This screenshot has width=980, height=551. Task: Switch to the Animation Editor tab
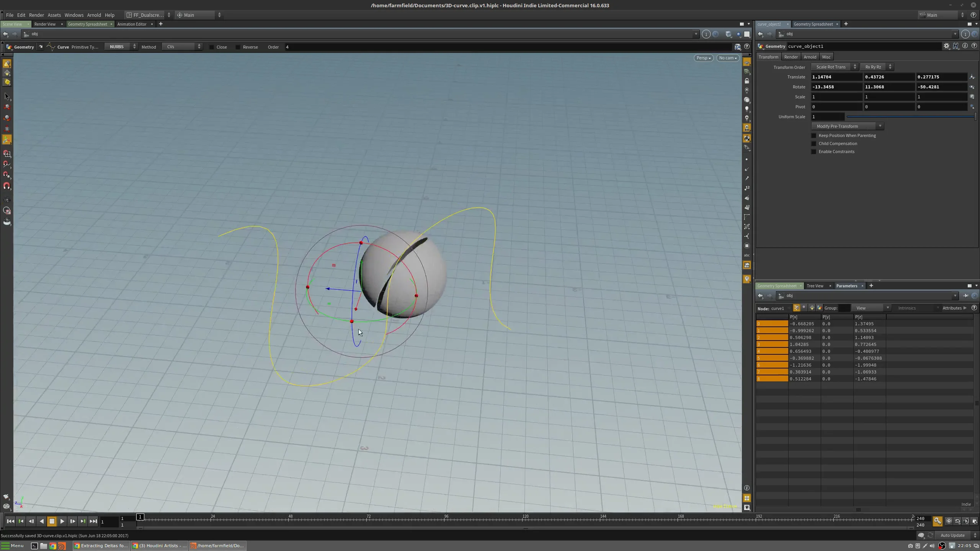(x=131, y=24)
